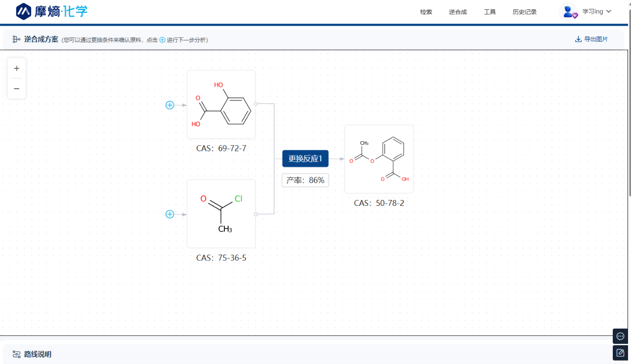Screen dimensions: 631x364
Task: Select the aspirin product structure card
Action: pos(379,159)
